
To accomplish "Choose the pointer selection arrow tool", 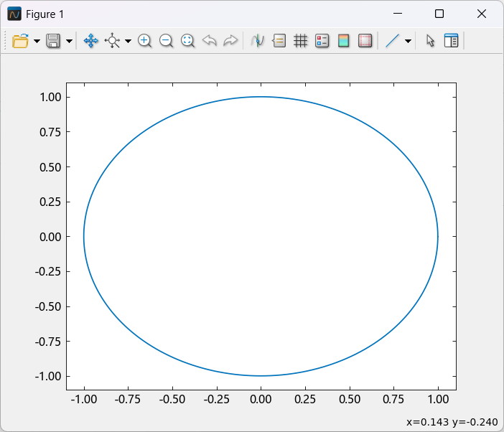I will [x=430, y=41].
